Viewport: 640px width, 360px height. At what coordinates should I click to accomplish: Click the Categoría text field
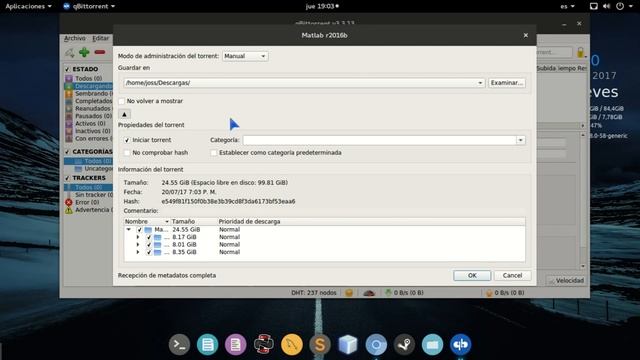(380, 140)
